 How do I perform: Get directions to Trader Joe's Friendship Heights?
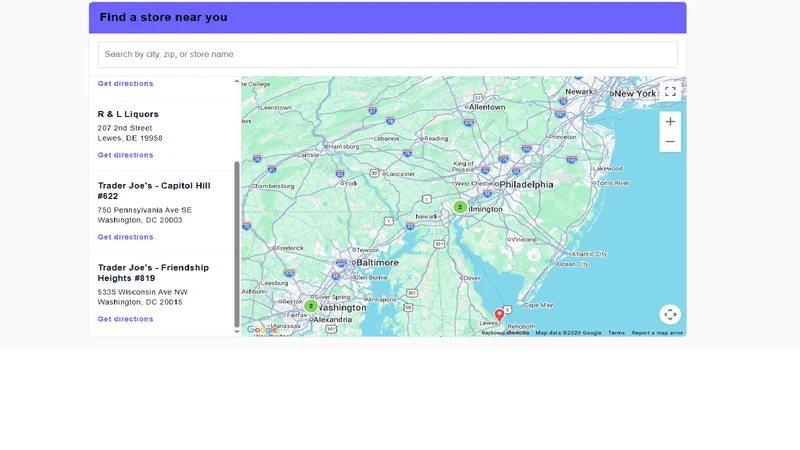pos(126,319)
